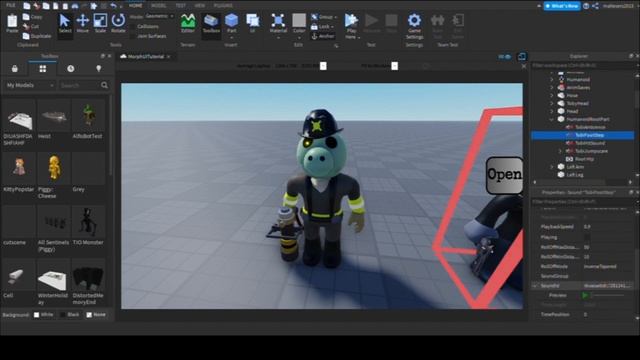This screenshot has width=640, height=360.
Task: Toggle the Join Surfaces checkbox
Action: (x=133, y=36)
